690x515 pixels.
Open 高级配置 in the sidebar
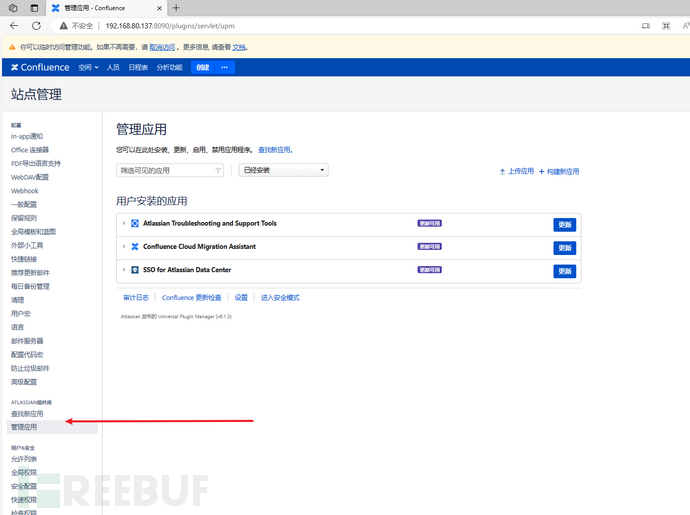coord(24,382)
